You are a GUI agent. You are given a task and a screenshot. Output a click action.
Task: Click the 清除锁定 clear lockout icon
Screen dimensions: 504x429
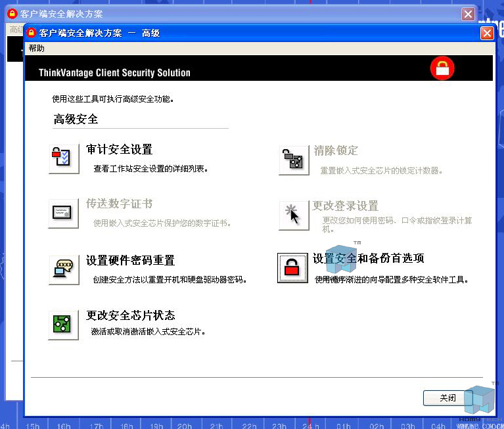[294, 160]
